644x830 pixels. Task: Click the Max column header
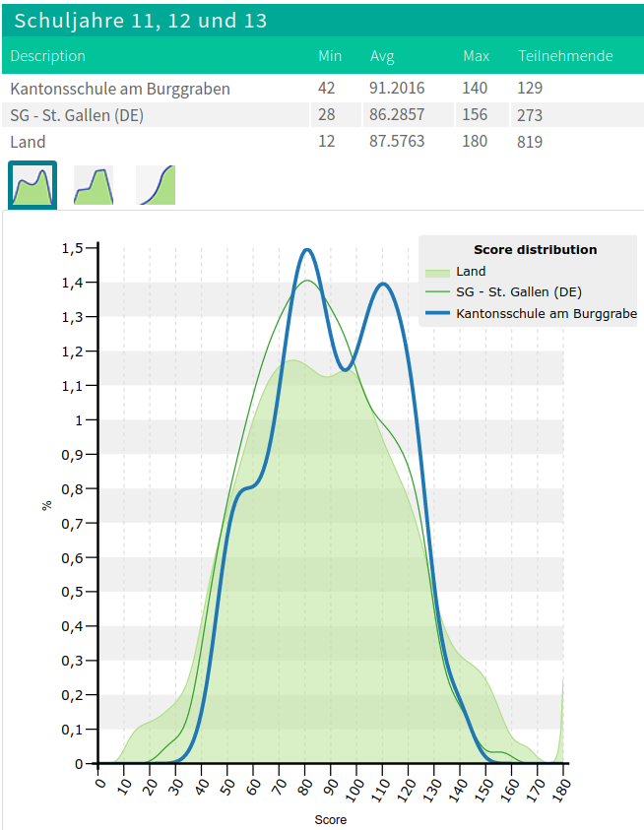[476, 56]
